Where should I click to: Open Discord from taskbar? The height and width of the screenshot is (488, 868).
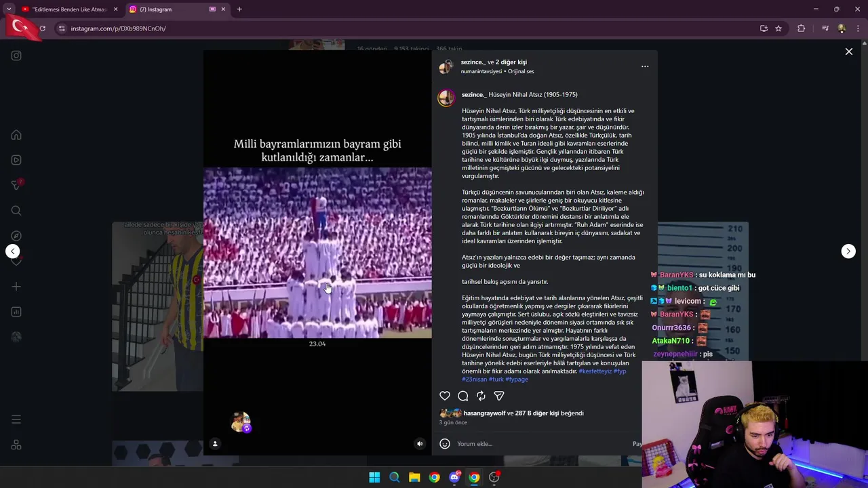tap(454, 477)
